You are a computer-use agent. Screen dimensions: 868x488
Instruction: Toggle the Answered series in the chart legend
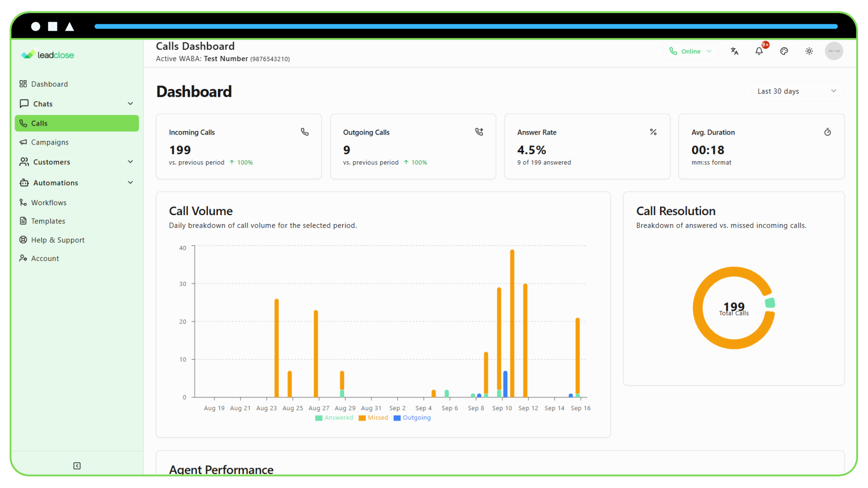click(335, 418)
